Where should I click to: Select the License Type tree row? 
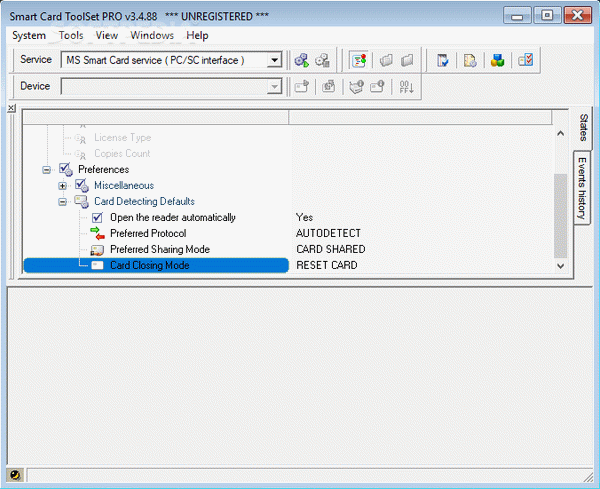pos(122,137)
